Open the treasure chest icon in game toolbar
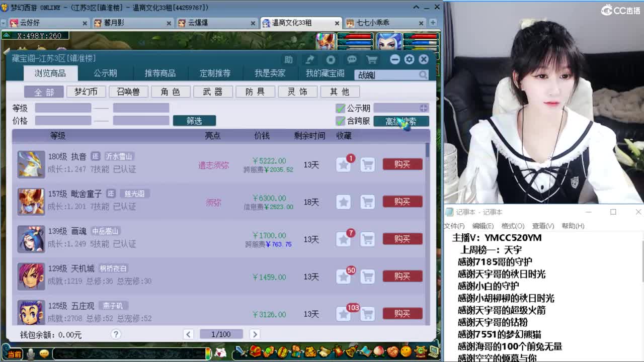 point(256,351)
